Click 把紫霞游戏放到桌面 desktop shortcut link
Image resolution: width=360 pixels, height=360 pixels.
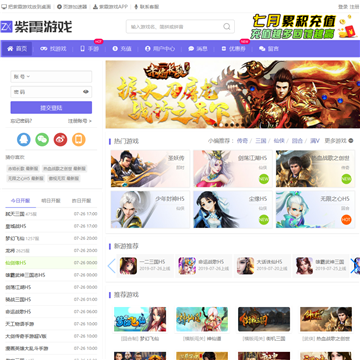(26, 7)
